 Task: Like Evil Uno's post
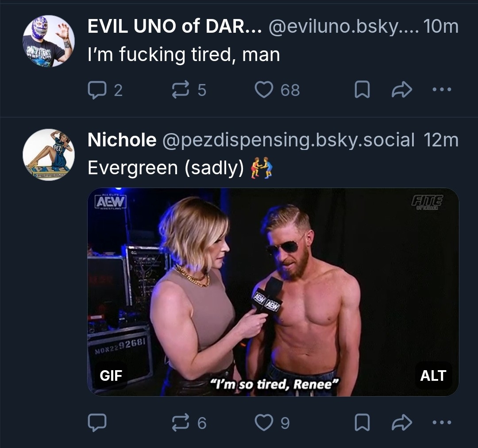pos(264,90)
